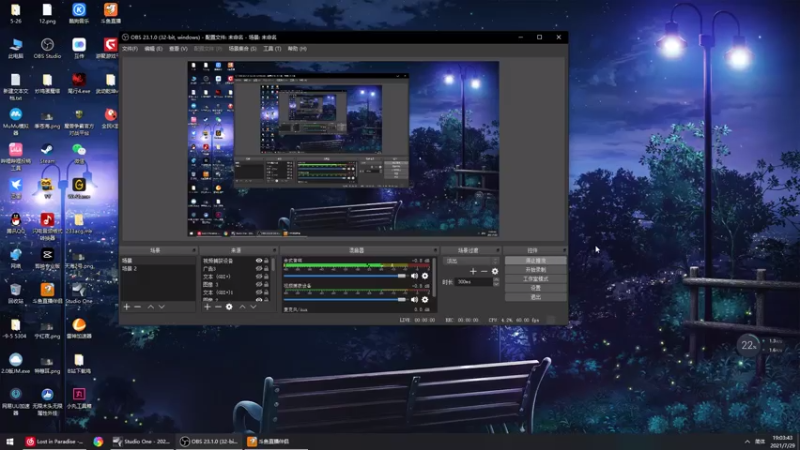Select scene 2 in Scenes list
800x450 pixels.
tap(158, 268)
